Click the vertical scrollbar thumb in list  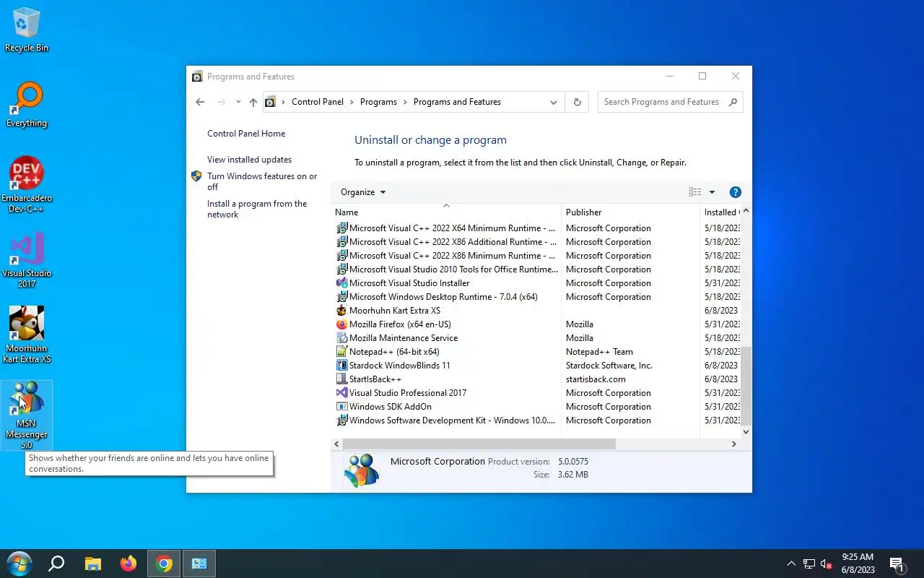coord(746,385)
